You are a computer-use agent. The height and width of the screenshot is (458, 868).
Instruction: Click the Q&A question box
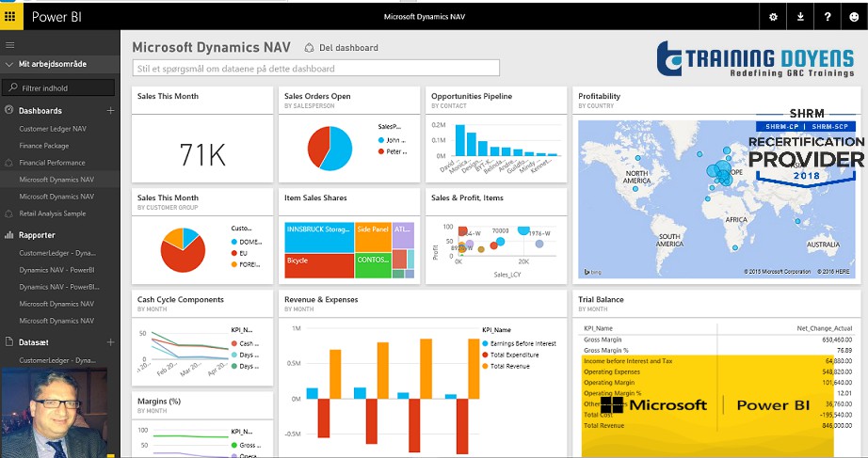tap(316, 69)
